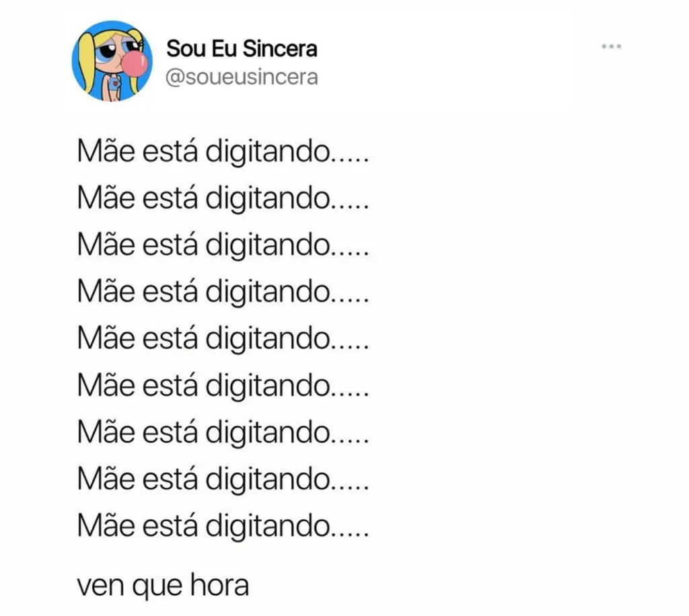Click the fourth "Mãe está digitando" line
The height and width of the screenshot is (616, 689).
[x=223, y=293]
